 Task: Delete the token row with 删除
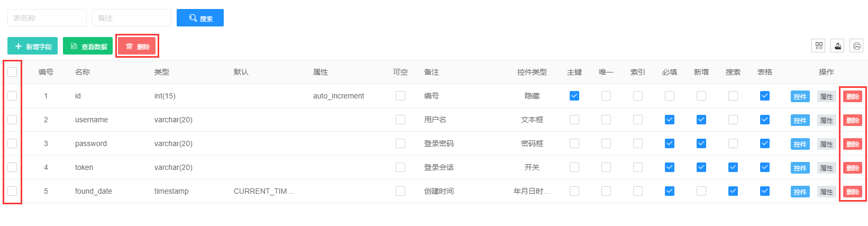[x=852, y=168]
